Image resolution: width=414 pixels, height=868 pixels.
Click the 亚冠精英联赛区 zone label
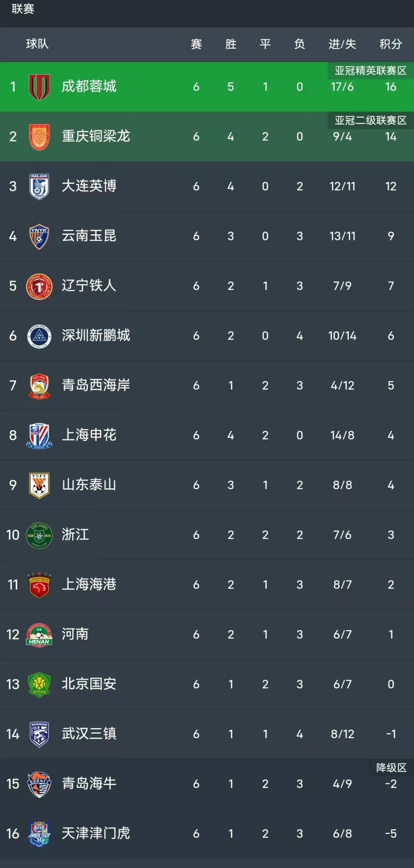click(370, 71)
